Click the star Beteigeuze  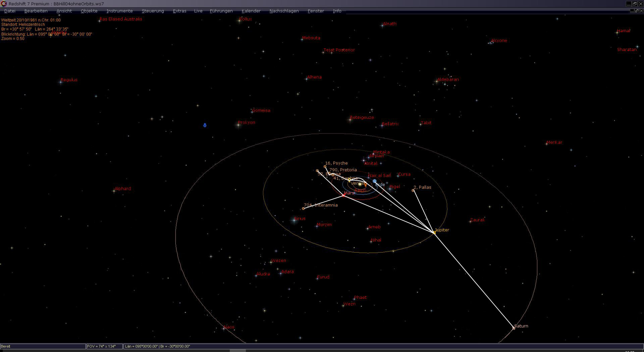pyautogui.click(x=350, y=119)
